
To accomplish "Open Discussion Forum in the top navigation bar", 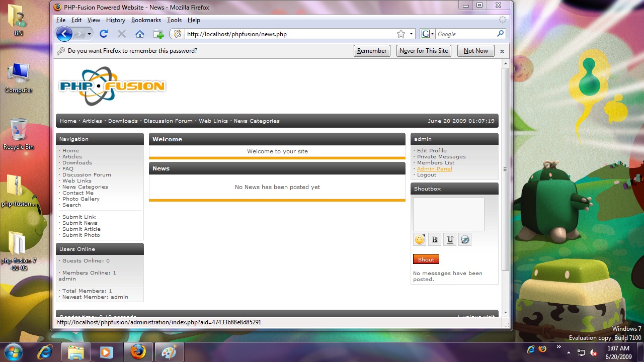I will 168,121.
